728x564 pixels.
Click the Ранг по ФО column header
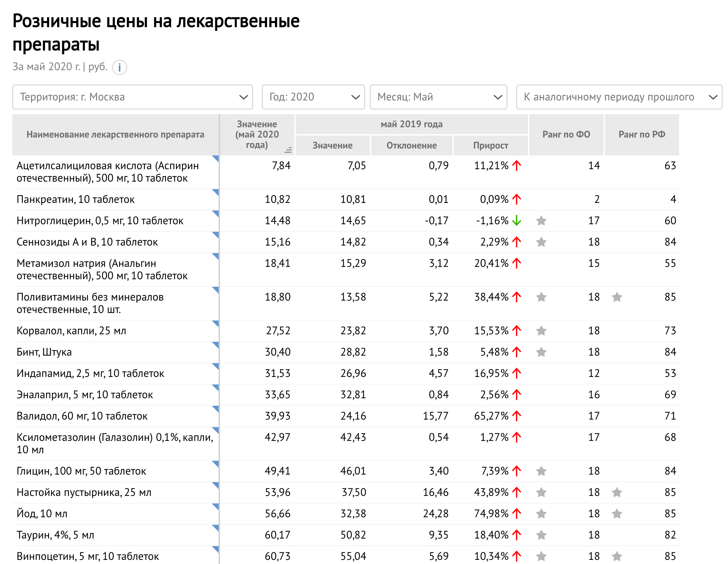click(566, 134)
